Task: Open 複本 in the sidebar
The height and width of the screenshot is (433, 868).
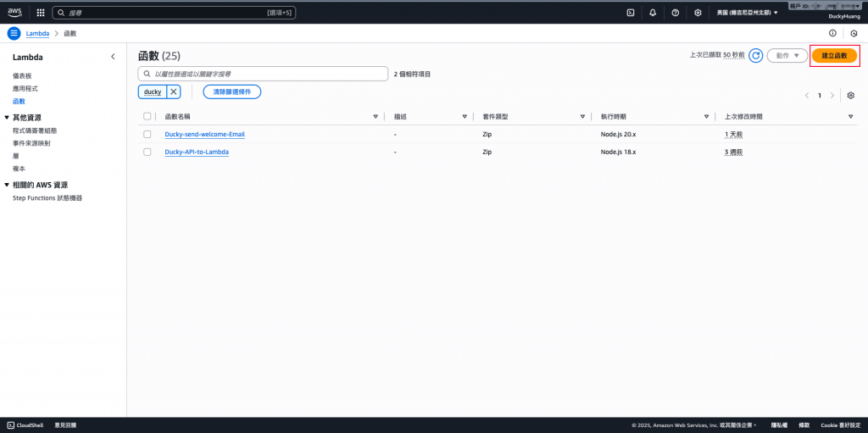Action: (19, 169)
